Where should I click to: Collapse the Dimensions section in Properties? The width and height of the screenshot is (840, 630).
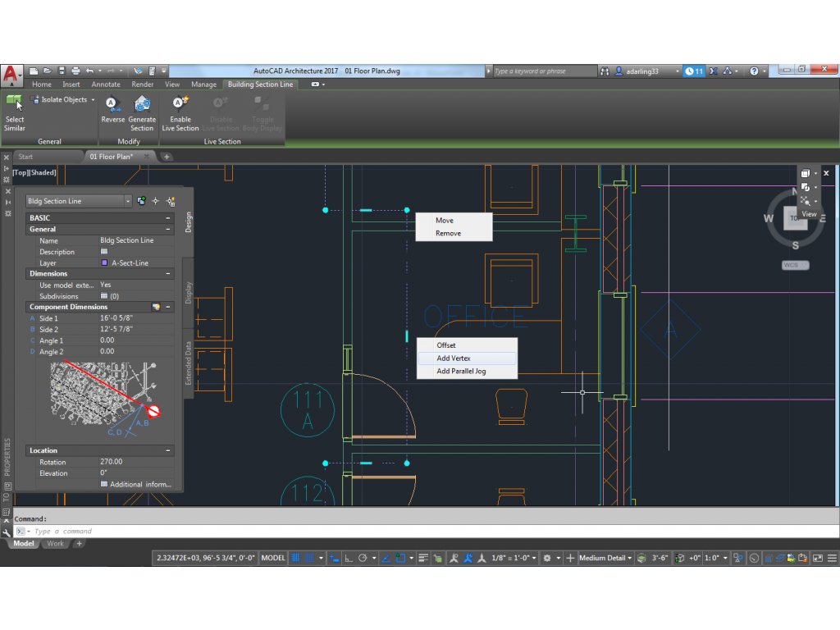click(x=167, y=274)
